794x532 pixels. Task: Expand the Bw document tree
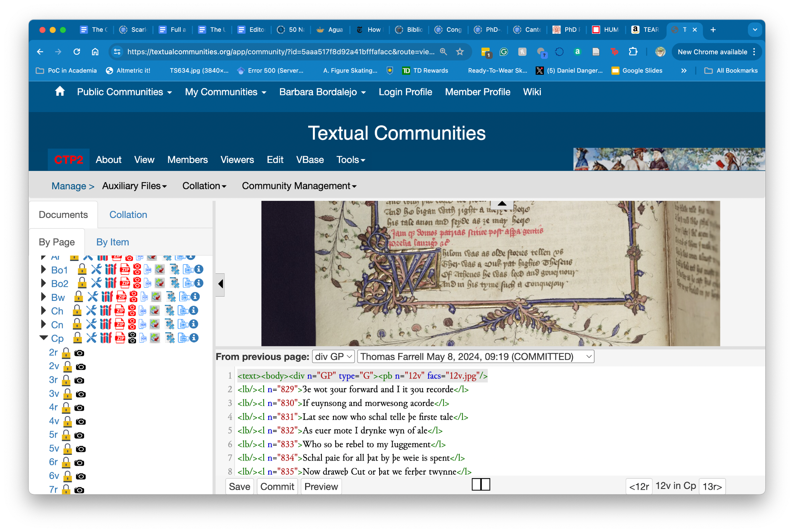pos(43,297)
